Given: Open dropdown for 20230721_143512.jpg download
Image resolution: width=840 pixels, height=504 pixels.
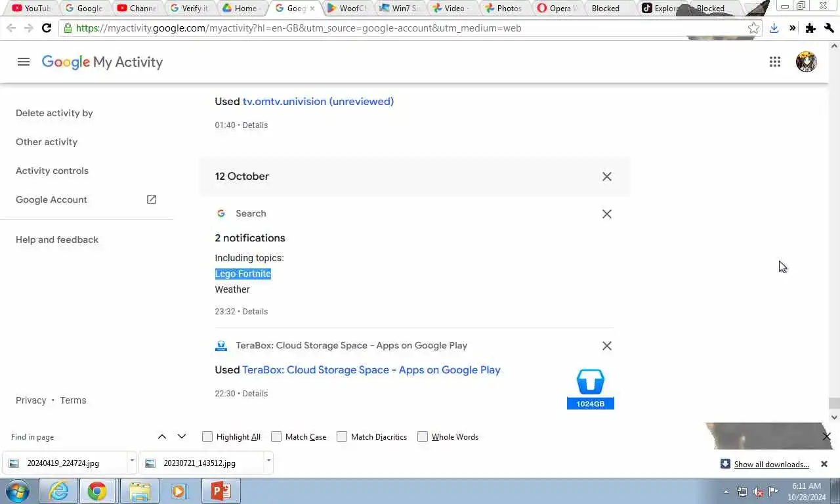Looking at the screenshot, I should click(268, 462).
